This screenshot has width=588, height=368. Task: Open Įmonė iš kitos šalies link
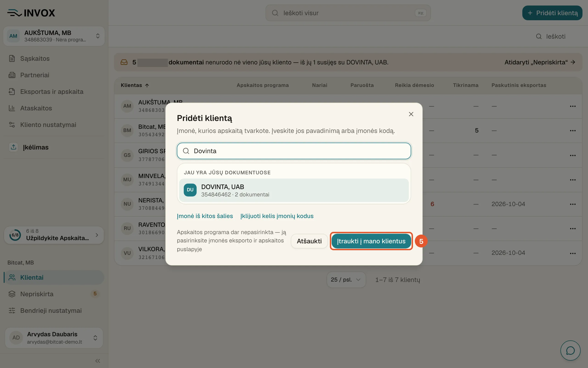(205, 216)
